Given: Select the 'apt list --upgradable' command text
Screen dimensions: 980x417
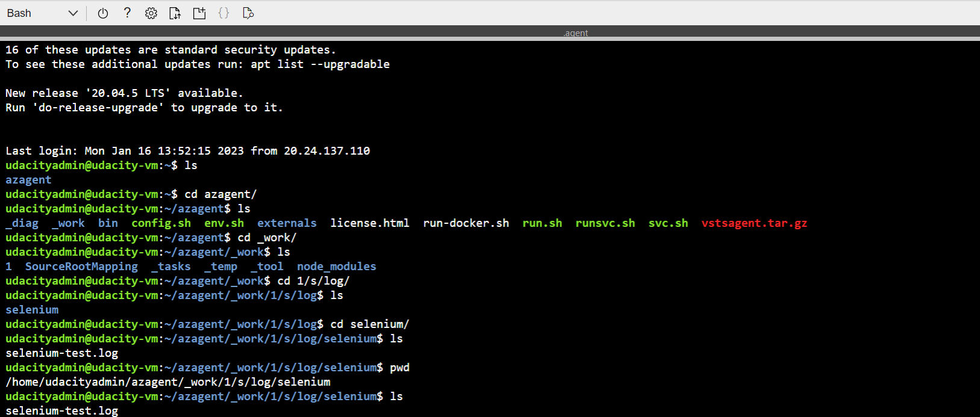Looking at the screenshot, I should (x=320, y=64).
